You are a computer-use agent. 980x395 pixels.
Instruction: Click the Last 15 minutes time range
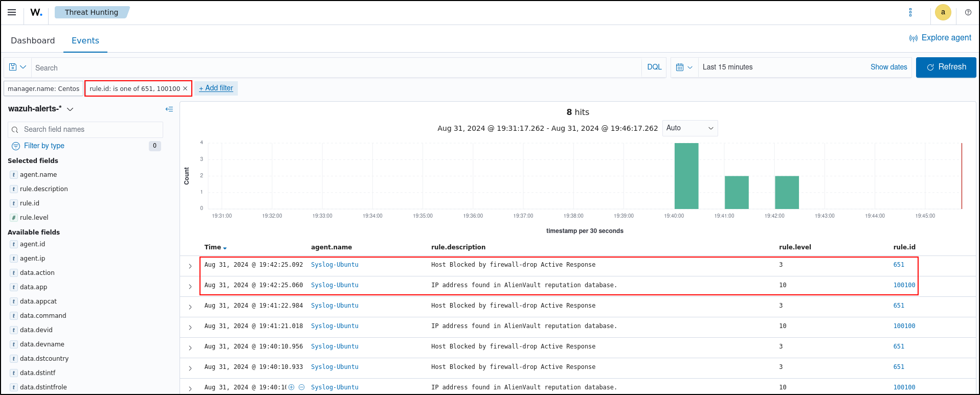(x=727, y=67)
